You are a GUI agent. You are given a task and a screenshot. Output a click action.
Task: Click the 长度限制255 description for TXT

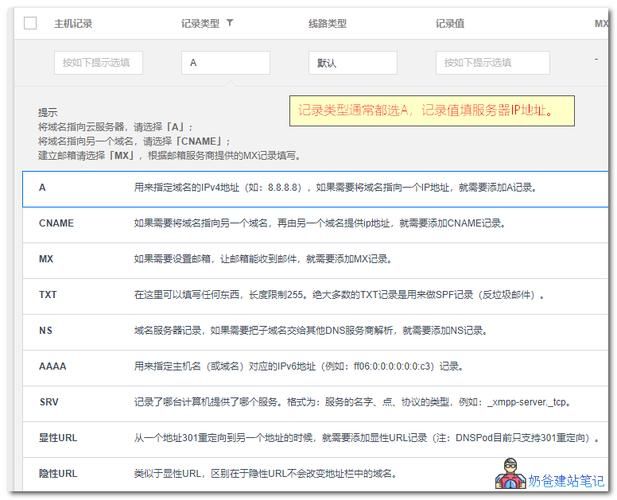tap(339, 295)
